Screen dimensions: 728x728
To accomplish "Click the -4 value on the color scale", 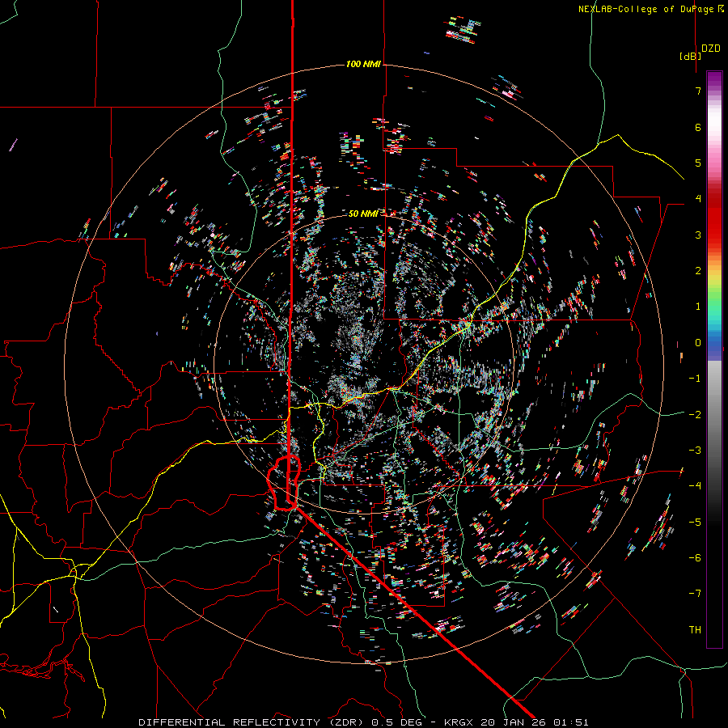I will pos(695,486).
